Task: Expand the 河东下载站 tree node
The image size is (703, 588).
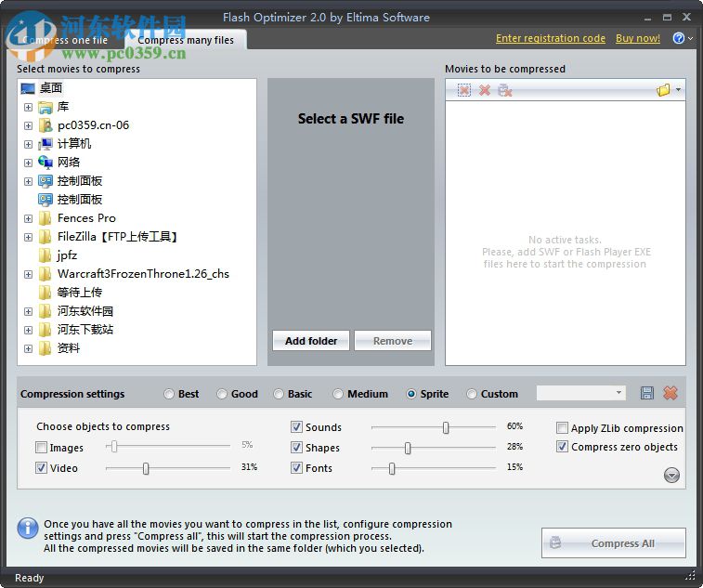Action: [x=28, y=330]
